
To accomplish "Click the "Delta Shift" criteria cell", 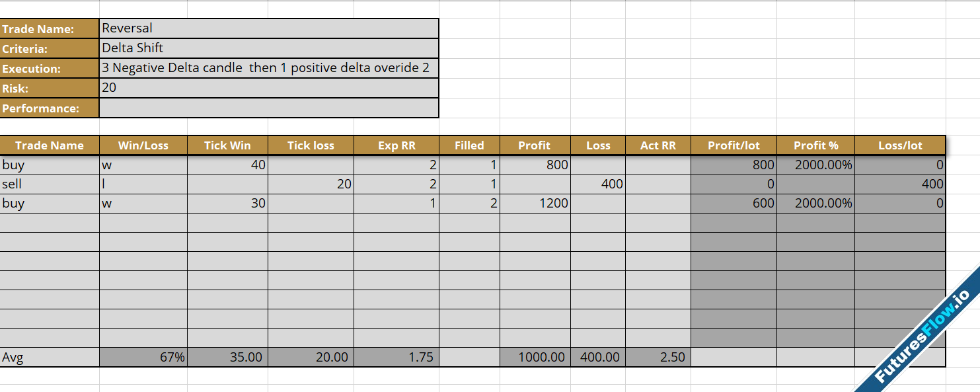I will click(x=268, y=48).
